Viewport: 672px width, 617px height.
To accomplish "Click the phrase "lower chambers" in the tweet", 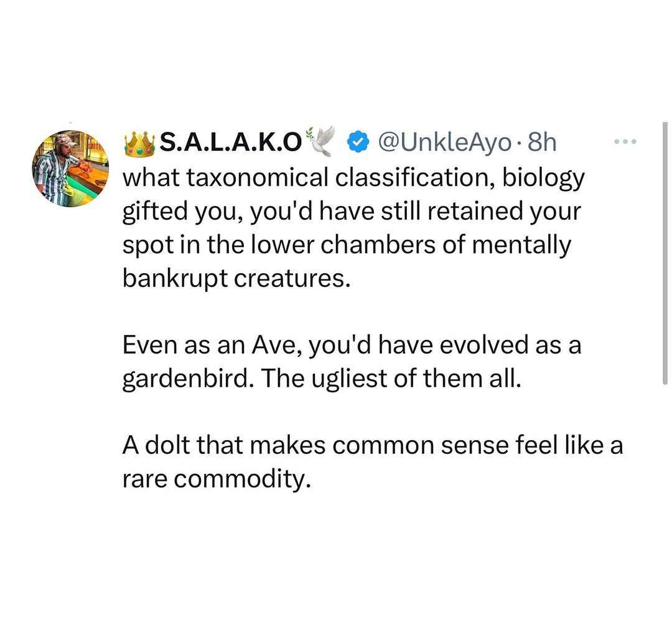I will click(337, 245).
